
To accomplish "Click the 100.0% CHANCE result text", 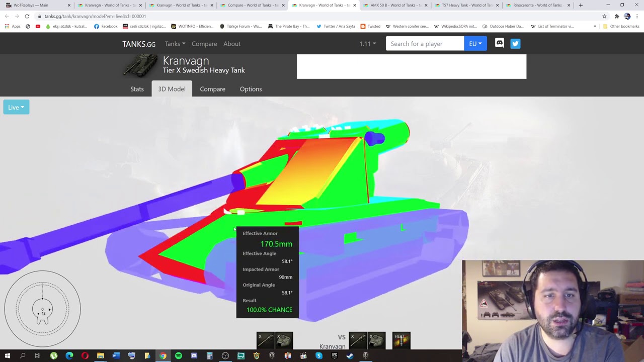I will [x=269, y=310].
